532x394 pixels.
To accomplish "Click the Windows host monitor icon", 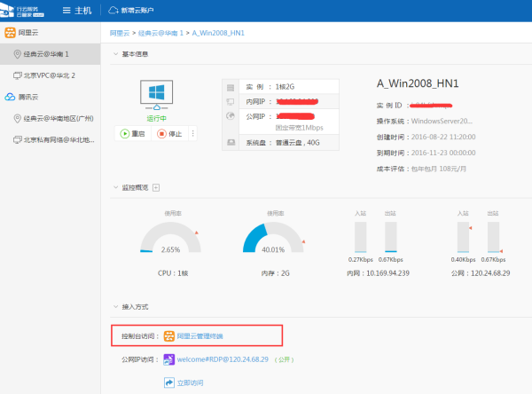I will click(x=156, y=95).
